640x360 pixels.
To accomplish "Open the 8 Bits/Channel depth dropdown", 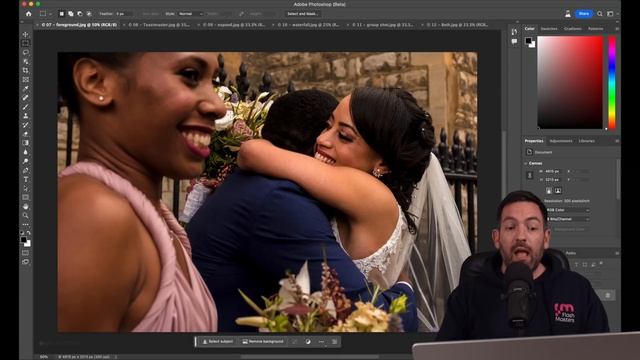I will 568,219.
